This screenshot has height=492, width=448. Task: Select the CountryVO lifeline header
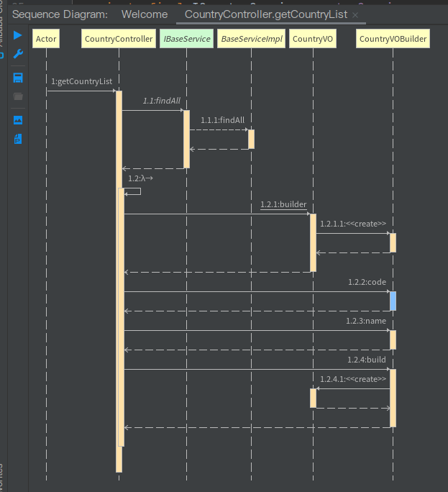[313, 39]
